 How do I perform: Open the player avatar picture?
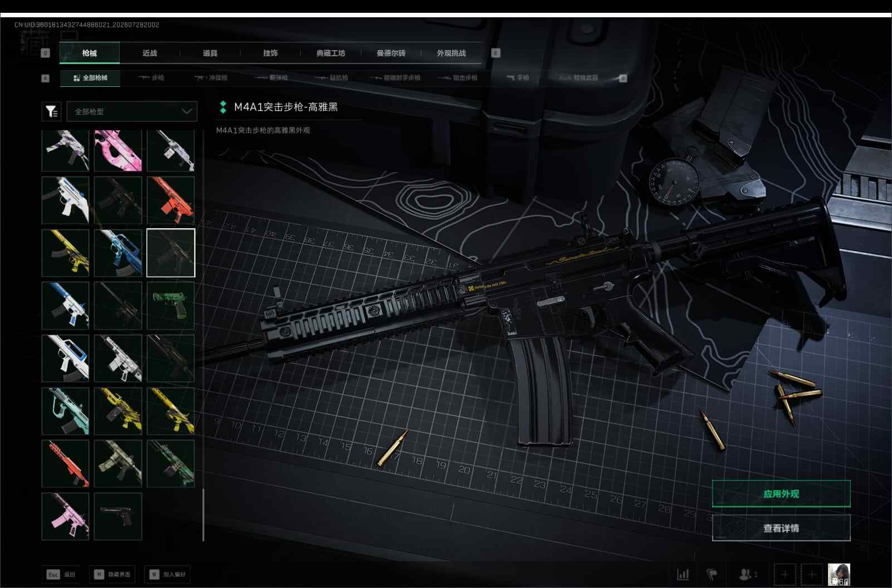pos(839,574)
